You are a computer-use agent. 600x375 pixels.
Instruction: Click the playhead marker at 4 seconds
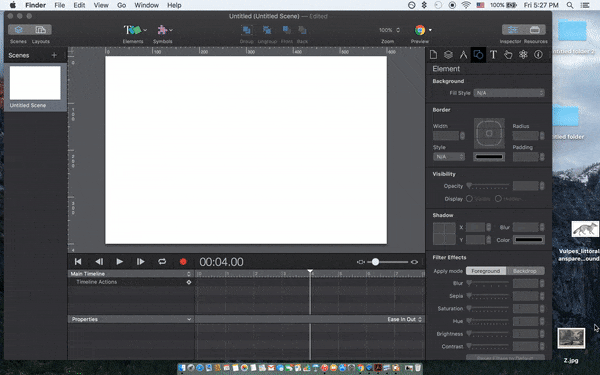click(x=310, y=271)
